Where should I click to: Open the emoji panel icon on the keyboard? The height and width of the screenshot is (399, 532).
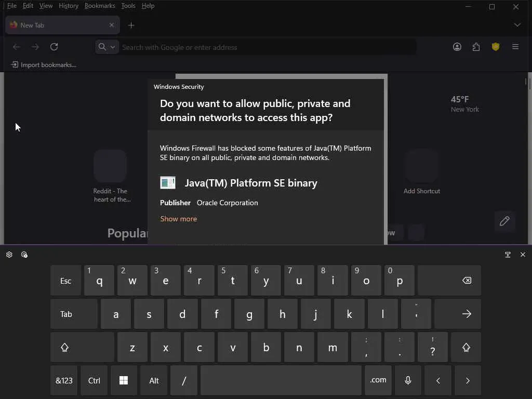[24, 255]
